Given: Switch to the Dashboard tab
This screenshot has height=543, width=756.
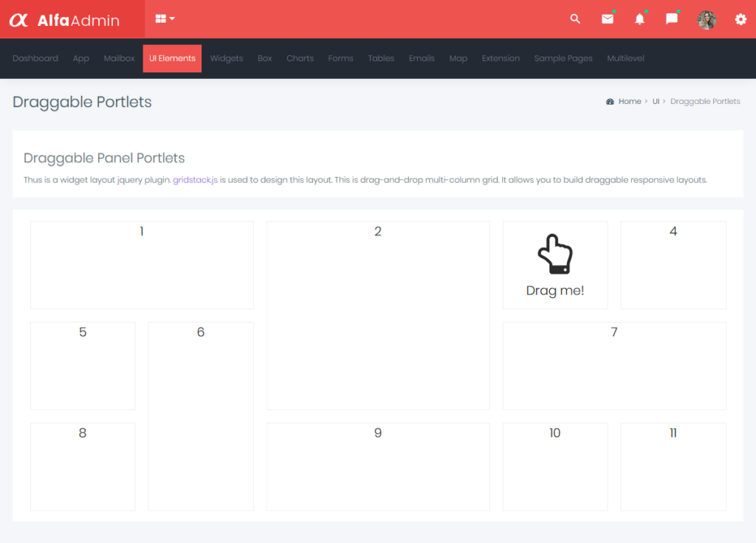Looking at the screenshot, I should coord(35,58).
